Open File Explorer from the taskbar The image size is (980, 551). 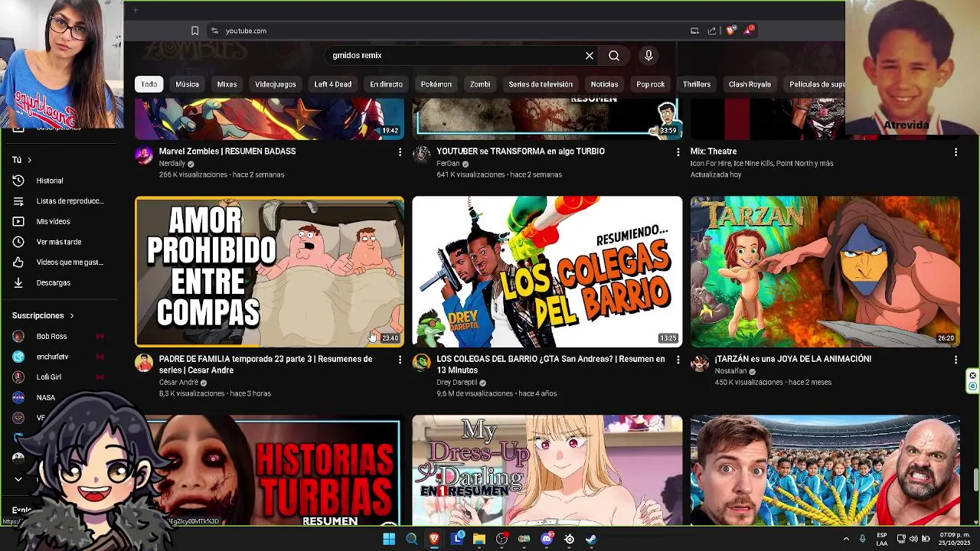[479, 539]
